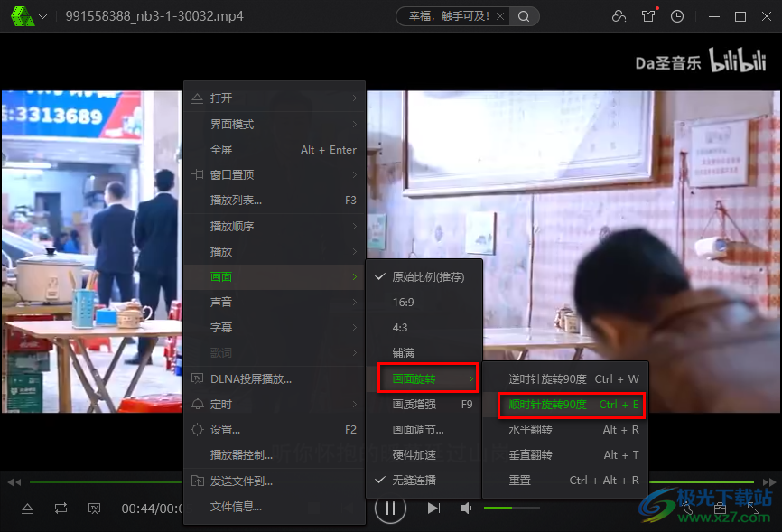
Task: Select checked 原始比例(推荐) aspect option
Action: (x=424, y=277)
